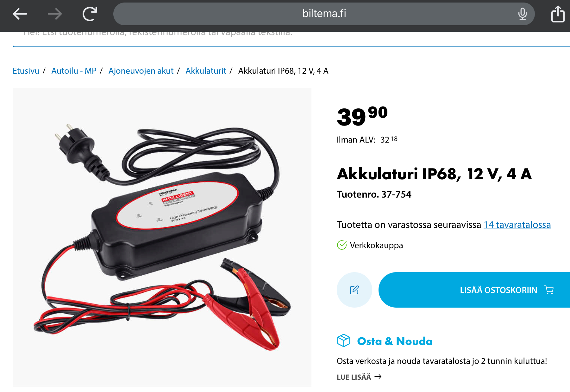The image size is (570, 392).
Task: Click the biltema.fi address bar
Action: 324,14
